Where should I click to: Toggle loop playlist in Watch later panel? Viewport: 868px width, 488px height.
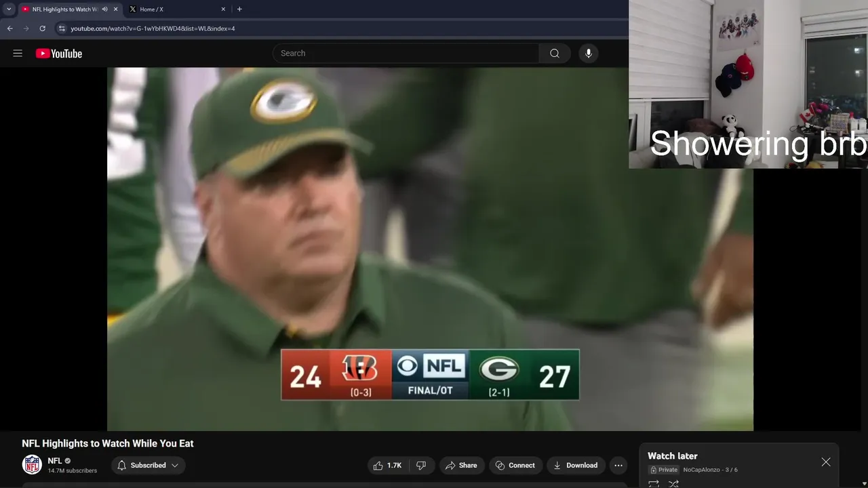click(654, 484)
